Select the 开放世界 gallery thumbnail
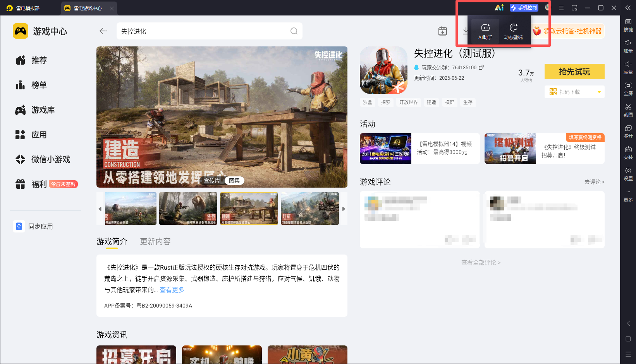636x364 pixels. coord(131,209)
